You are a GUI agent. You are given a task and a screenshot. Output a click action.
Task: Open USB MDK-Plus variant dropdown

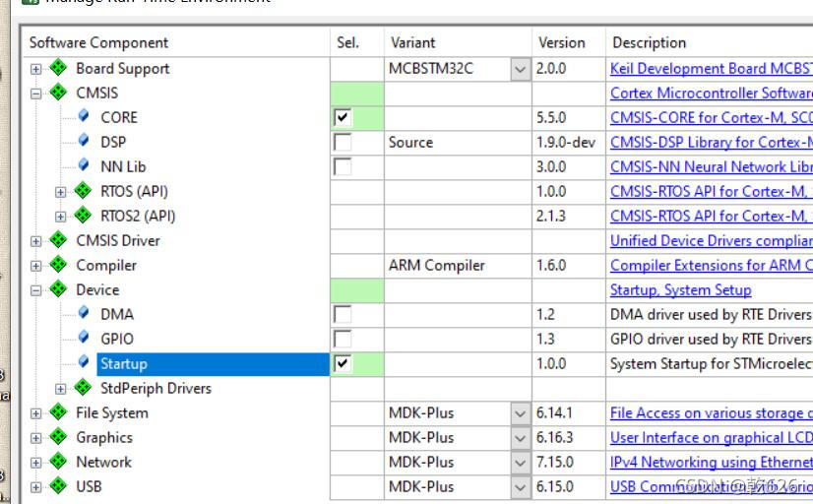tap(521, 487)
